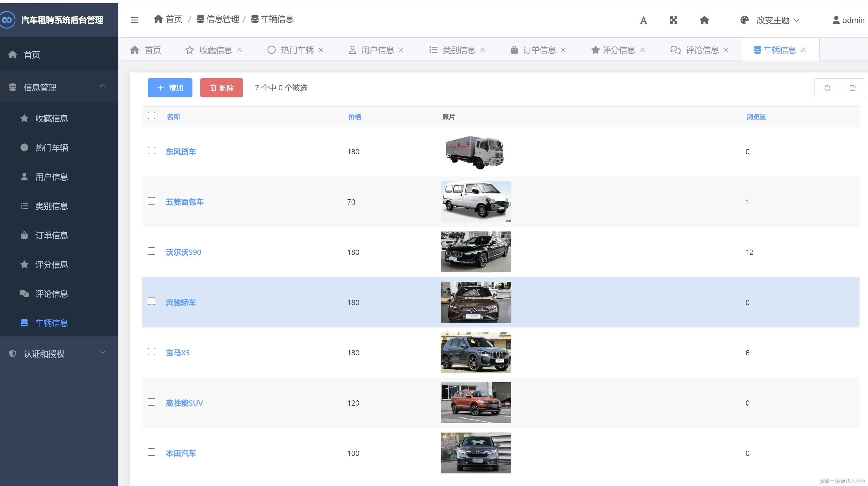Screen dimensions: 868x486
Task: Click the hamburger menu collapse icon
Action: [x=135, y=20]
